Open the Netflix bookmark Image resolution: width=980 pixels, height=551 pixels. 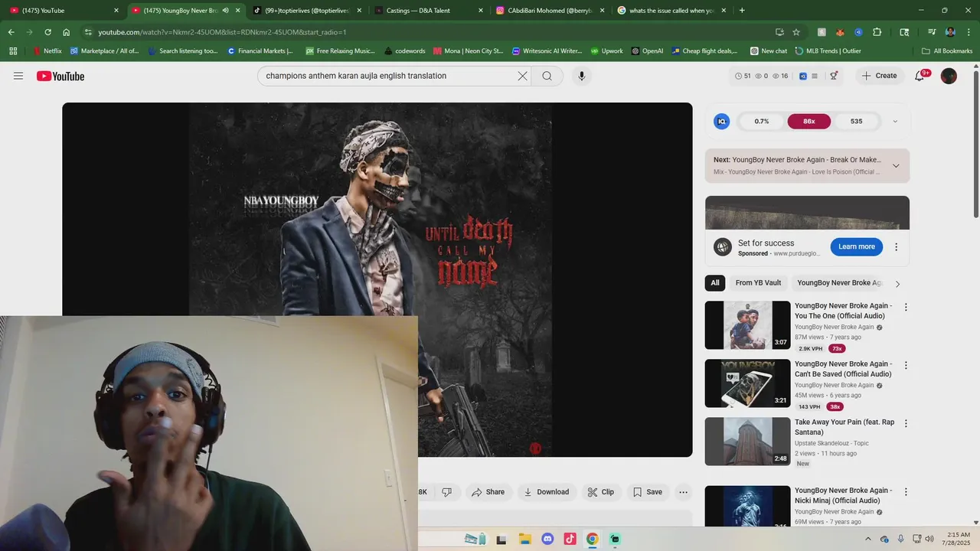(47, 51)
